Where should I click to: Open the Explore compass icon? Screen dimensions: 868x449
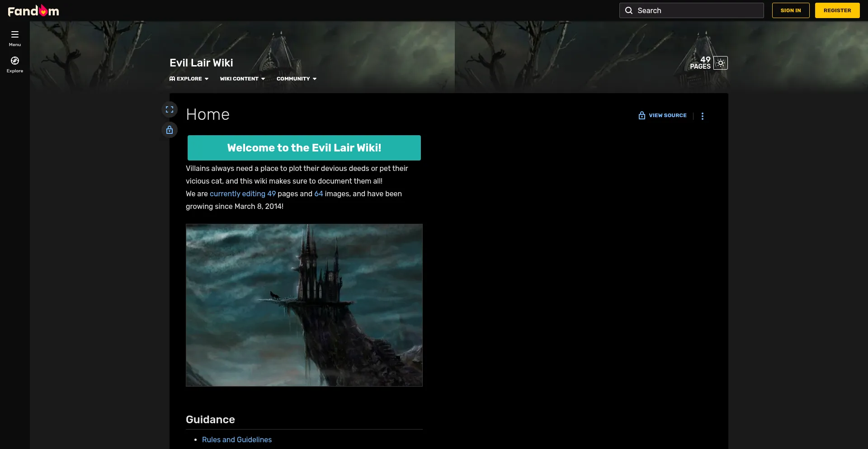[15, 61]
